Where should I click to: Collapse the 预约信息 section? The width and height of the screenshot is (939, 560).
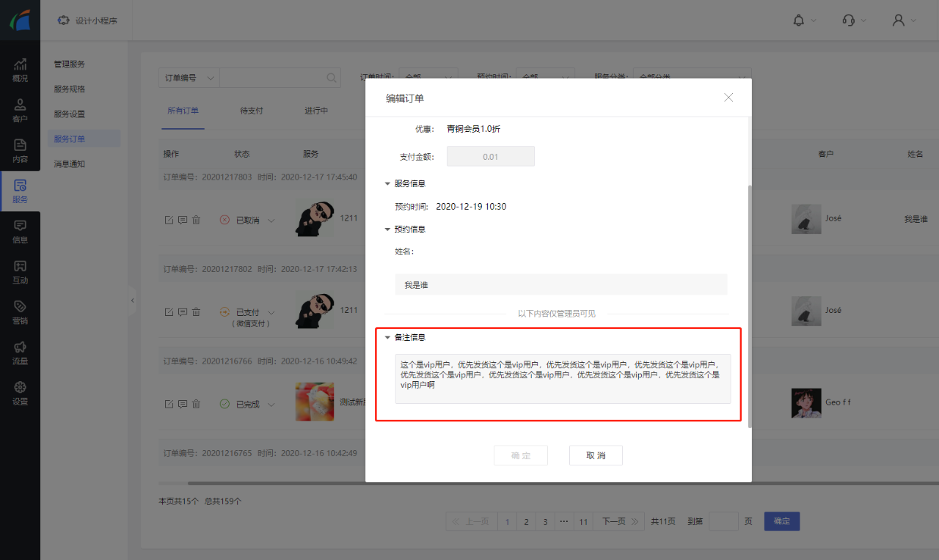387,229
